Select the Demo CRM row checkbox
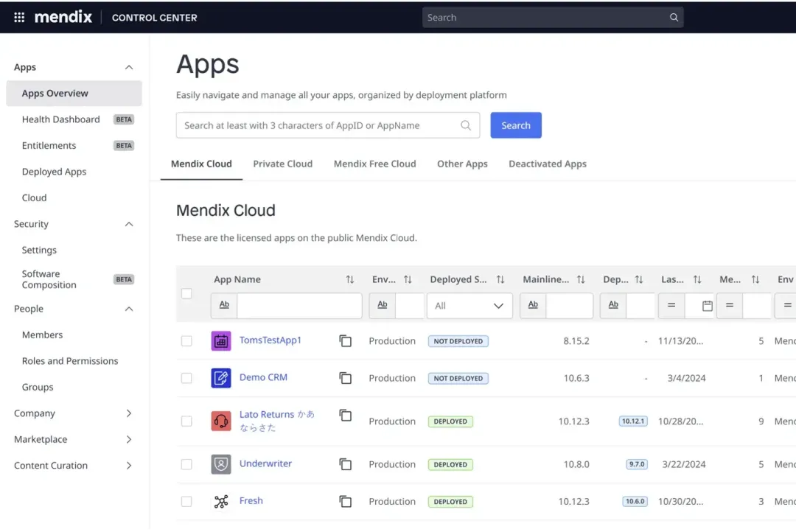 pyautogui.click(x=186, y=378)
